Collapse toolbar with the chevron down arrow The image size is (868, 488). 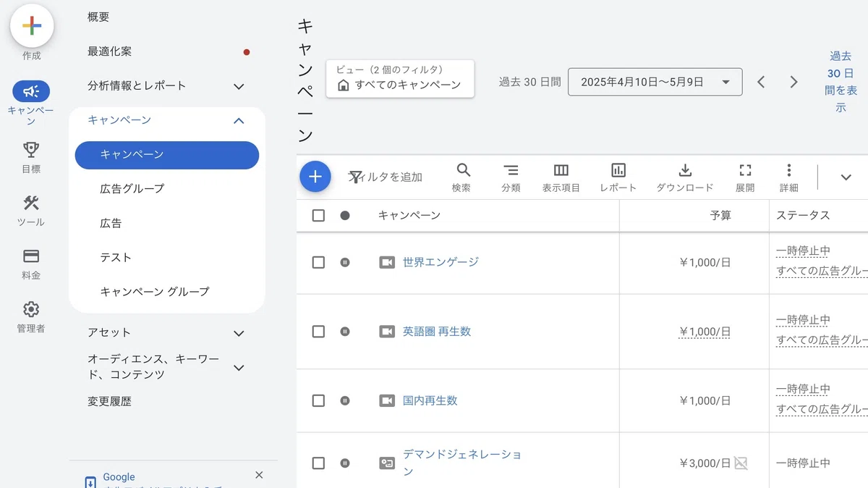tap(846, 177)
